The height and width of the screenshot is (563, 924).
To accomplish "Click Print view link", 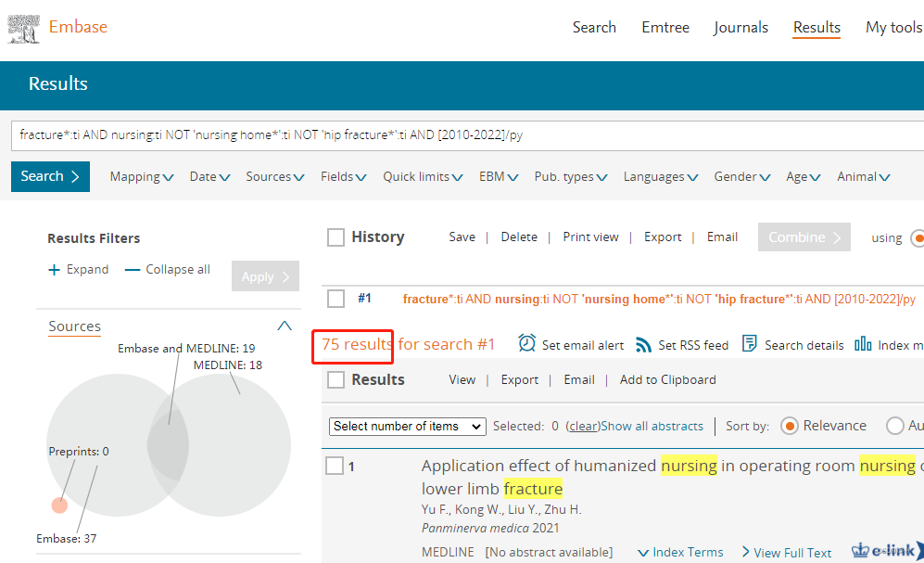I will click(x=590, y=237).
